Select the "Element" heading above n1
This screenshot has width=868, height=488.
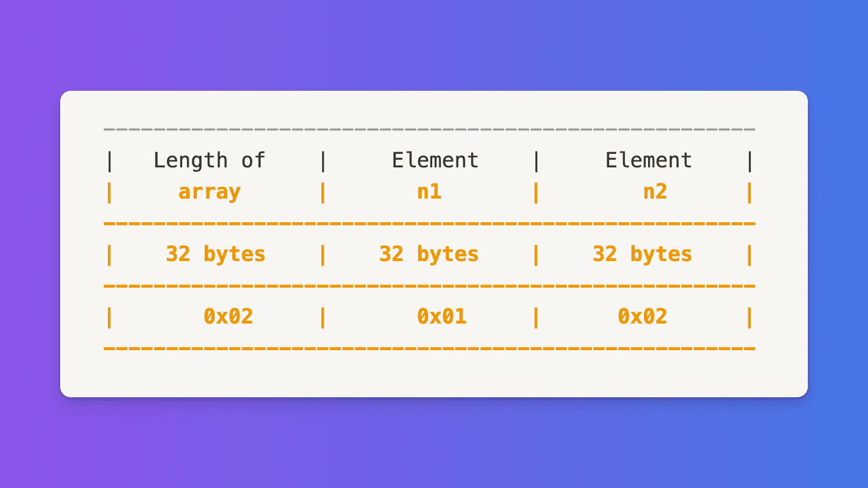(x=435, y=160)
